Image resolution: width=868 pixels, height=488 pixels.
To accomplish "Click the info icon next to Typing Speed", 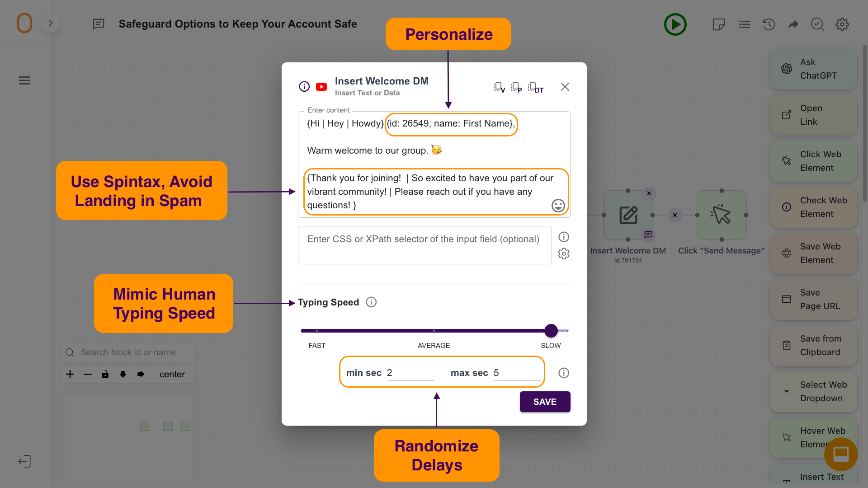I will (371, 302).
